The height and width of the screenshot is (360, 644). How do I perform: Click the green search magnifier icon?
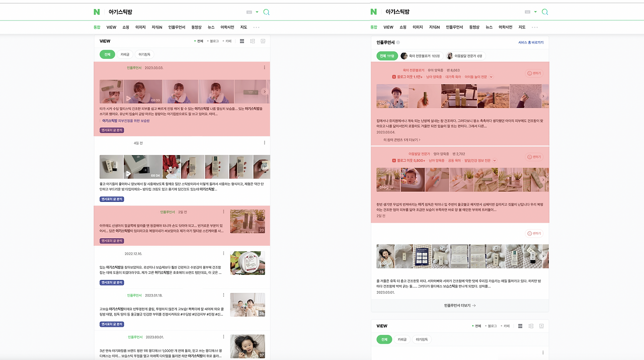[x=266, y=11]
